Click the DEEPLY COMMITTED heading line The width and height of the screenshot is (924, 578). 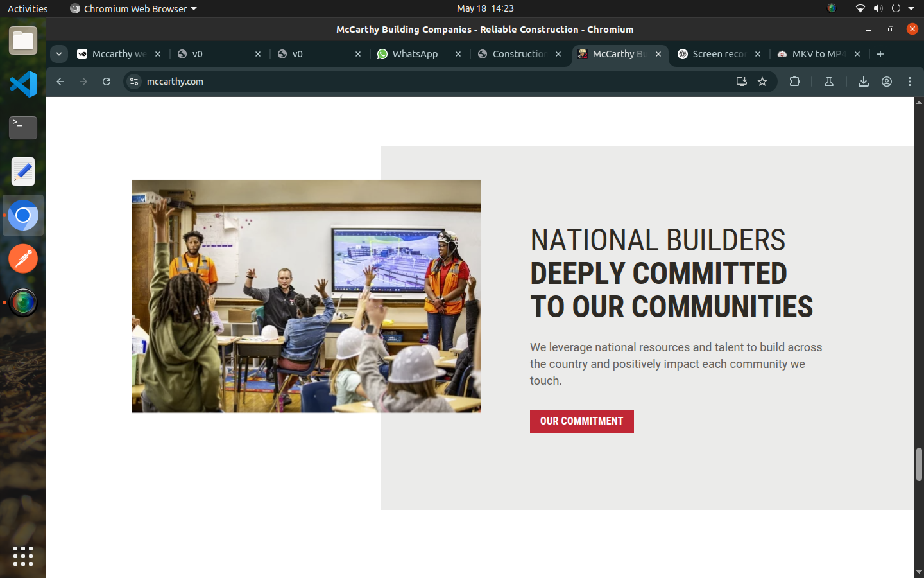pyautogui.click(x=658, y=274)
